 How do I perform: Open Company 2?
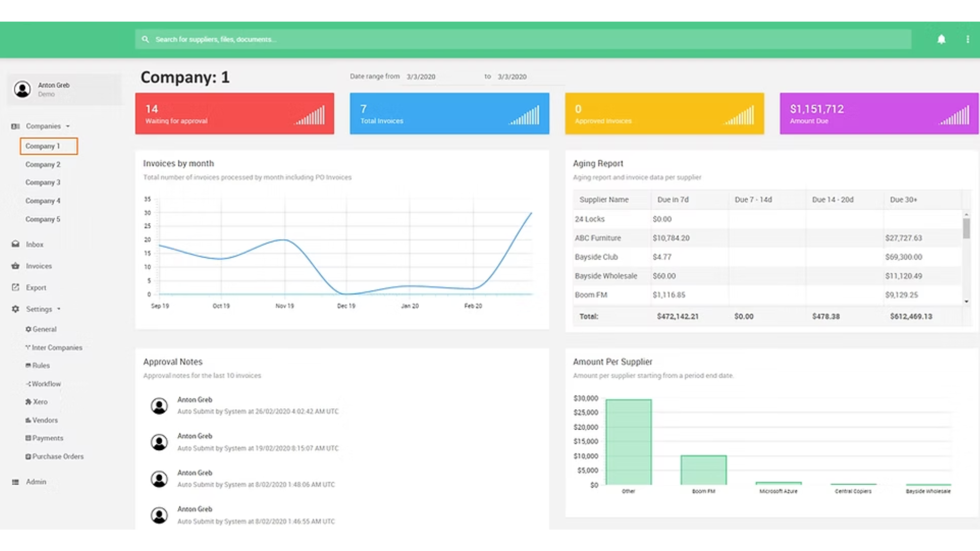click(x=43, y=164)
